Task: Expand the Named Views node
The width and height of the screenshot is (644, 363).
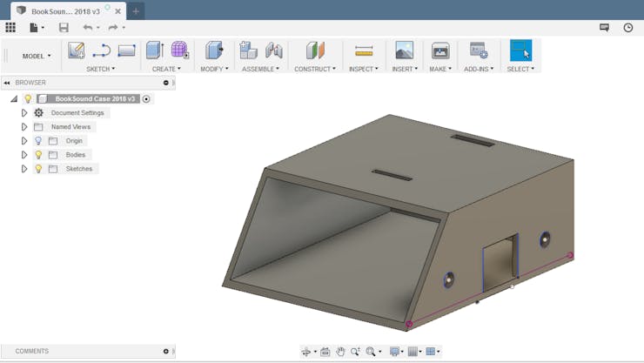Action: (x=24, y=127)
